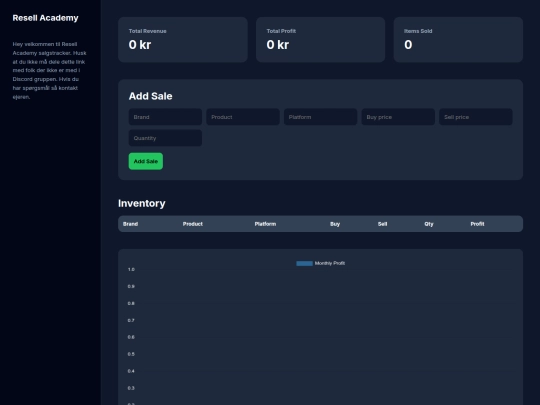Screen dimensions: 540x405
Task: Click the sidebar welcome message text
Action: click(x=49, y=71)
